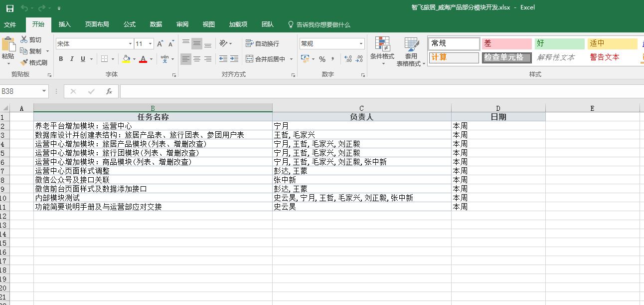
Task: Toggle Wrap Text (自动换行)
Action: [263, 44]
